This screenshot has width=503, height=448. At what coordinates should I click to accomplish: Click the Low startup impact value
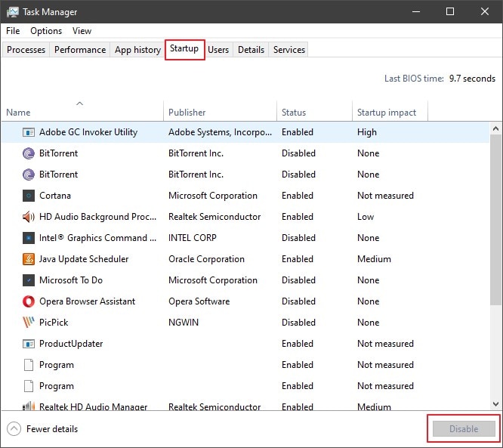tap(366, 217)
